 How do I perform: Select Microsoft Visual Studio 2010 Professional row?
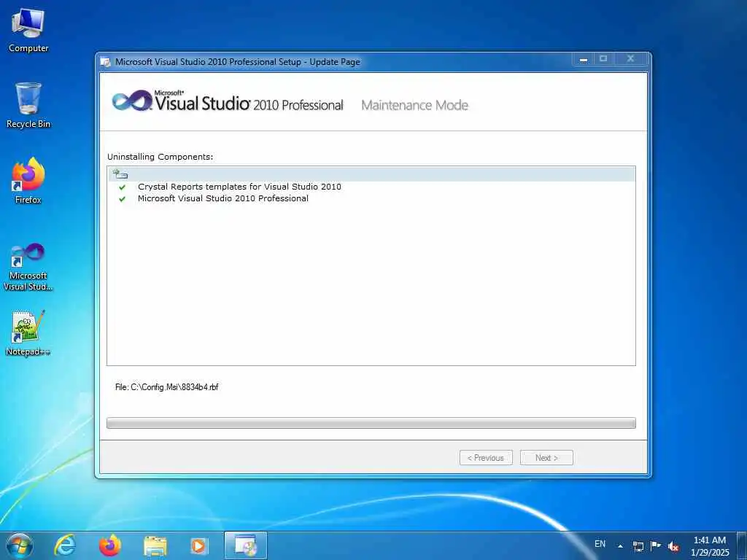pos(223,198)
